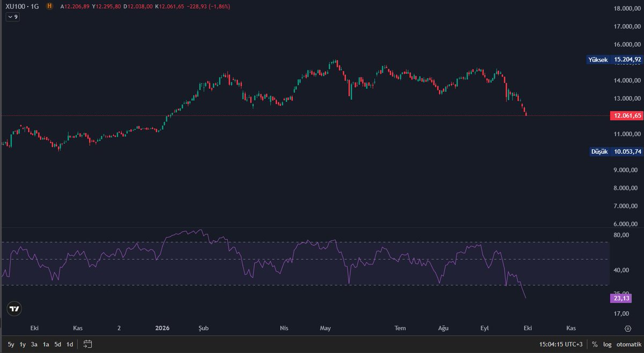This screenshot has height=353, width=644.
Task: Click the May time axis label
Action: point(325,328)
